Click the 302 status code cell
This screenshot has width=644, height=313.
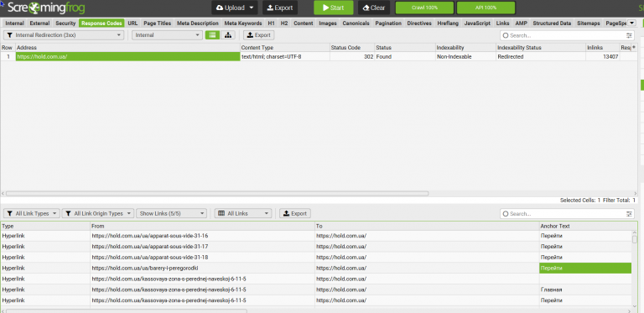point(352,57)
